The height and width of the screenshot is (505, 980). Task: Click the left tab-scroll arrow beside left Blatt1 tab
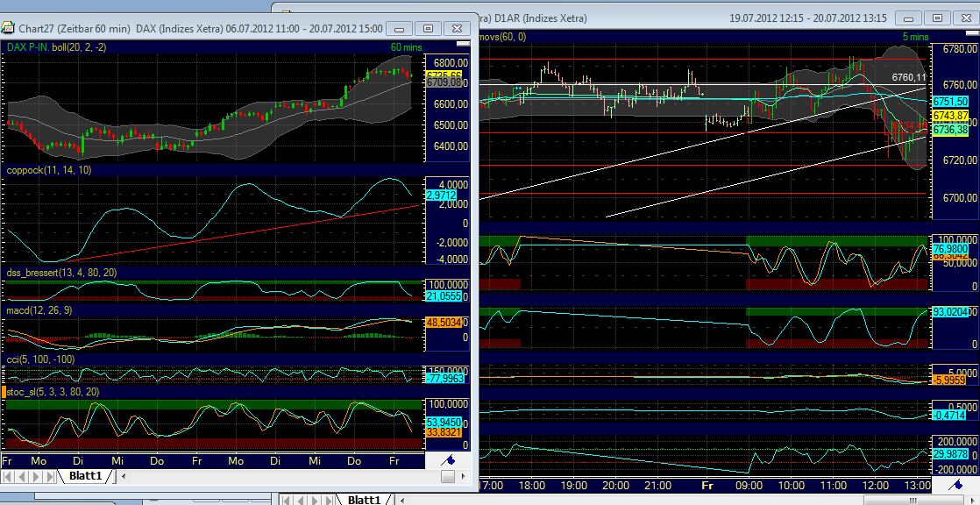pyautogui.click(x=123, y=476)
